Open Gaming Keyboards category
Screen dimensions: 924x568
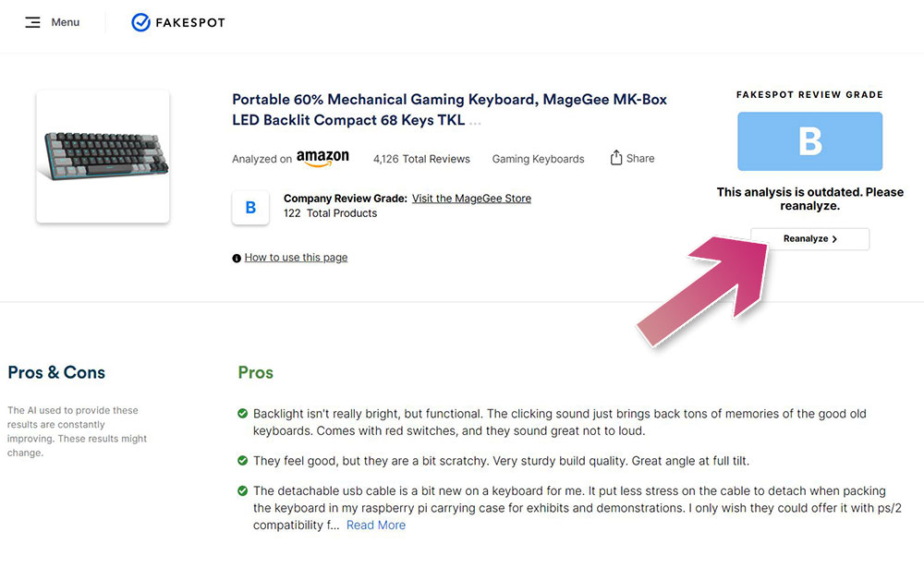point(538,159)
